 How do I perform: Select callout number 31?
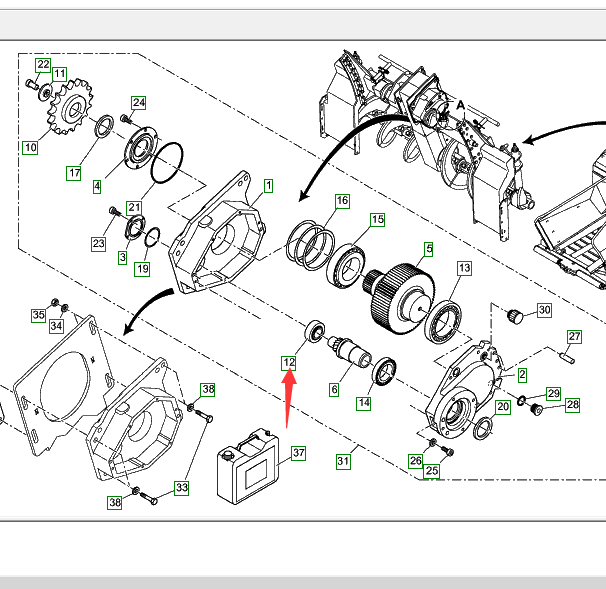[343, 461]
